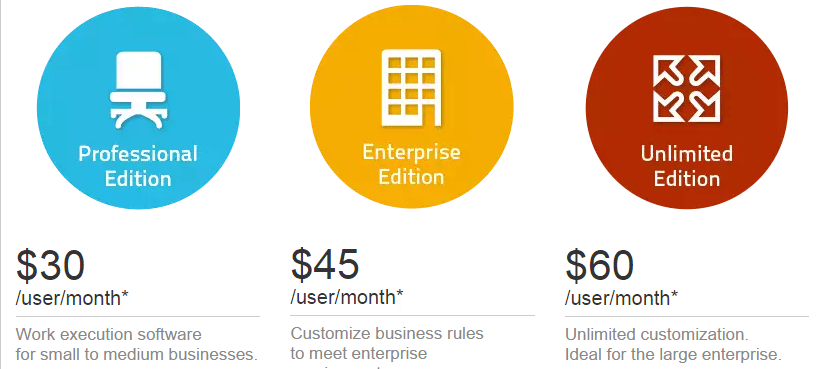Click the divider line under the $60 pricing
This screenshot has width=826, height=369.
(x=687, y=317)
